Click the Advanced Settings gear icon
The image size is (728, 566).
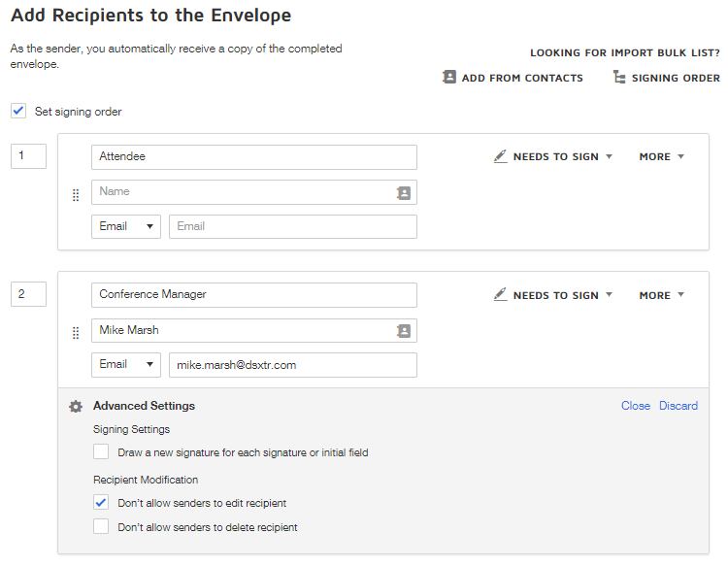[76, 406]
